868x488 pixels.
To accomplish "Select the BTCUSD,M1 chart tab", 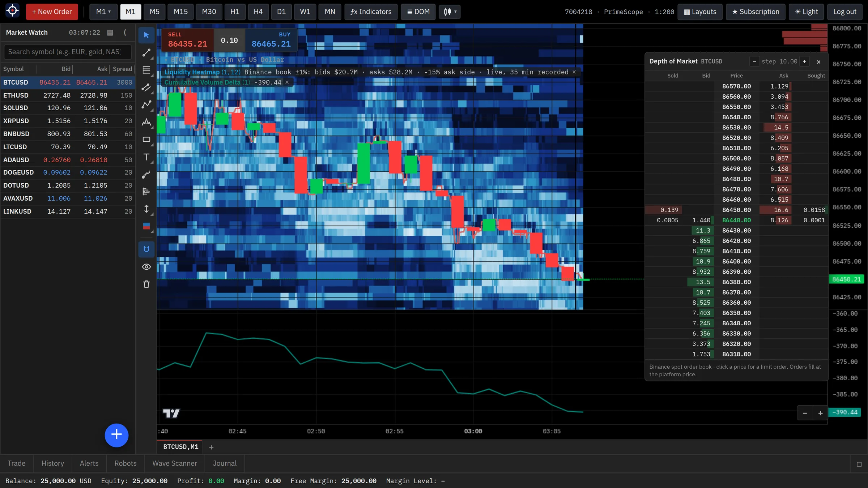I will [180, 447].
